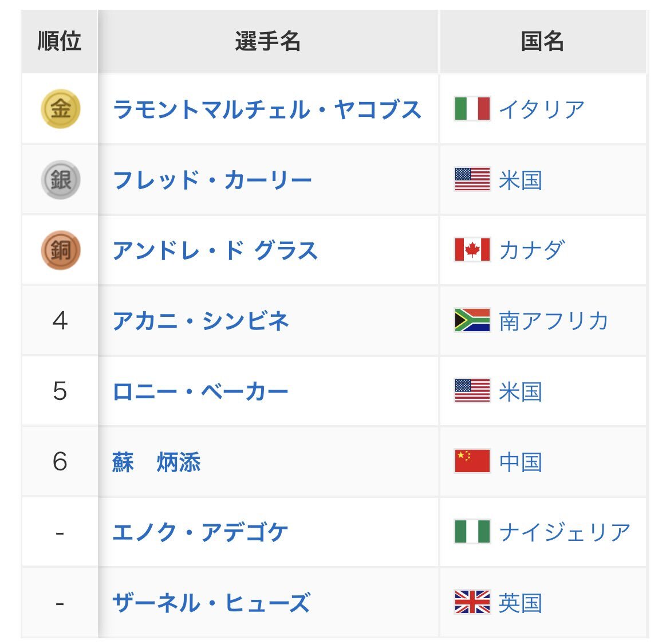Select アンドレ・ド グラス name link
Image resolution: width=670 pixels, height=644 pixels.
tap(215, 250)
